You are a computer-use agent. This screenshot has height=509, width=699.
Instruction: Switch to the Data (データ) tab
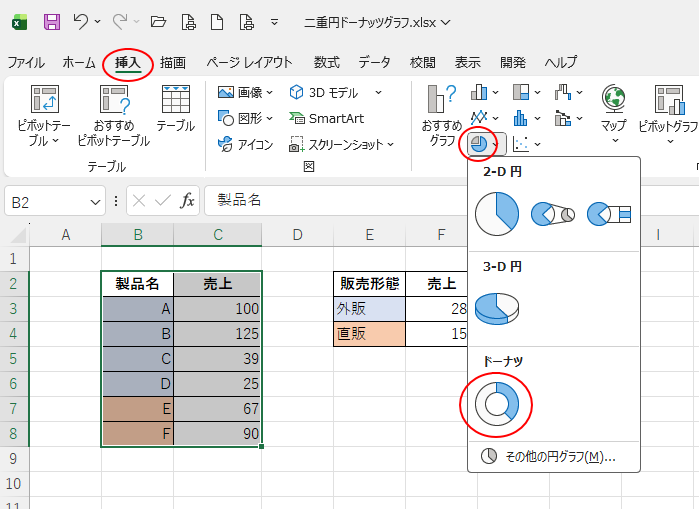[374, 62]
